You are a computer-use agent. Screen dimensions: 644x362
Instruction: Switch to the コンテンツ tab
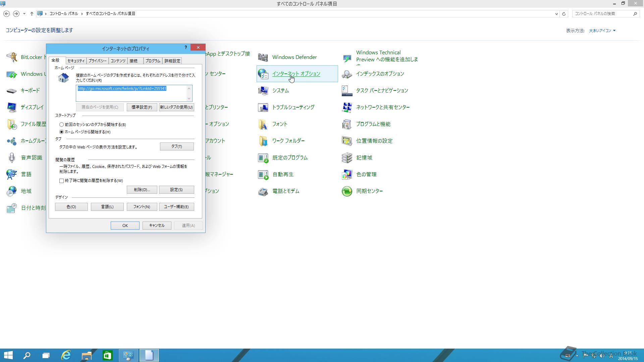coord(118,61)
